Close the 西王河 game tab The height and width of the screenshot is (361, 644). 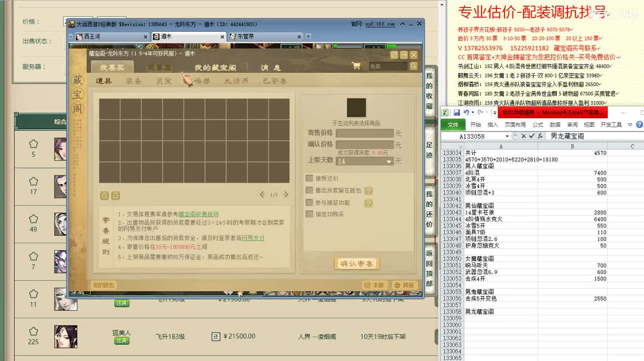pyautogui.click(x=145, y=37)
